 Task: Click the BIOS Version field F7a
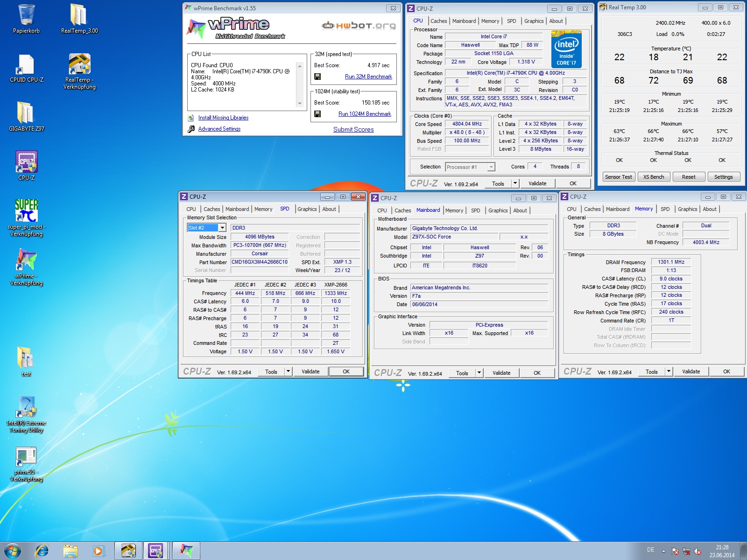pyautogui.click(x=479, y=296)
